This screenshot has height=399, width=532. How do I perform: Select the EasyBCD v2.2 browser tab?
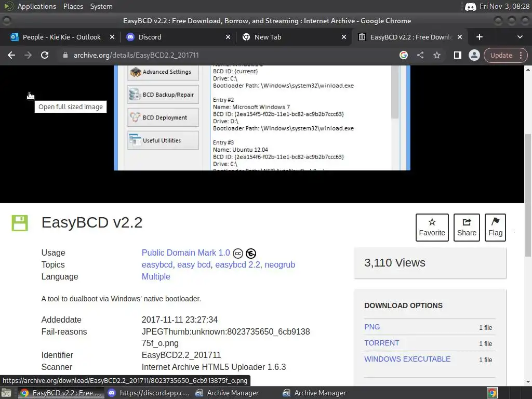tap(410, 37)
